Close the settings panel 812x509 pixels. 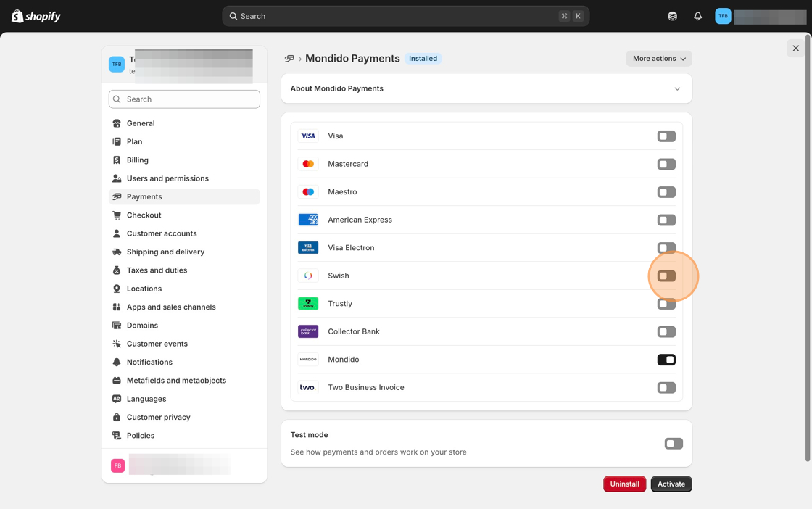tap(795, 48)
